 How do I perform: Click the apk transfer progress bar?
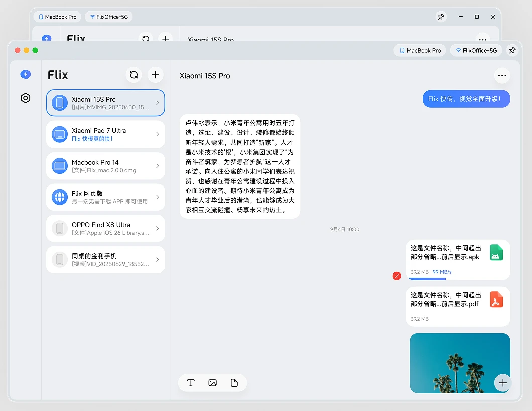(427, 279)
